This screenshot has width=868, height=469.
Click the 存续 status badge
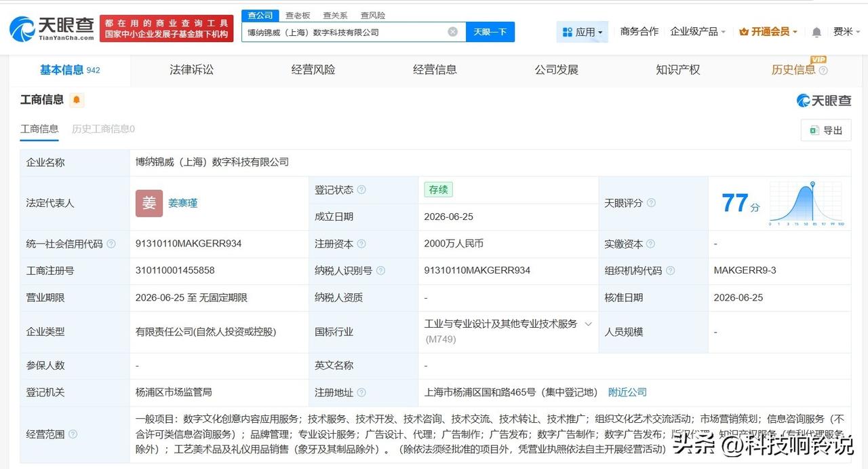pyautogui.click(x=438, y=190)
